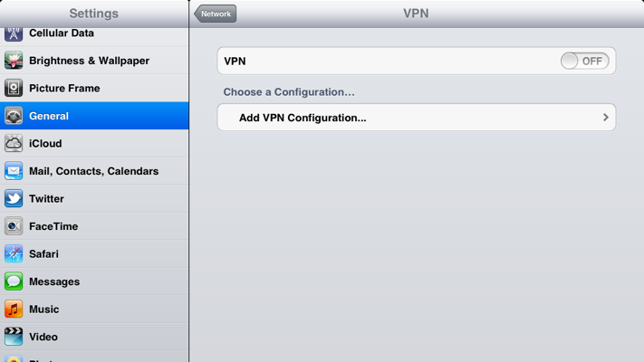Tap the Mail envelope icon
This screenshot has height=362, width=644.
coord(14,171)
